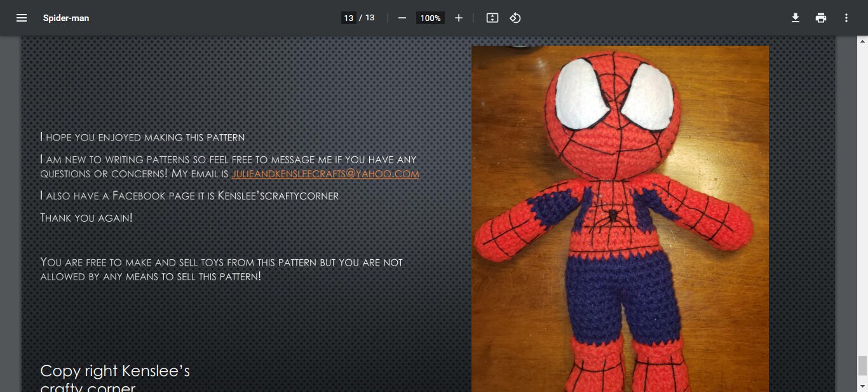Click the line mentioning Kenslee'scraftycorner Facebook page

point(189,196)
